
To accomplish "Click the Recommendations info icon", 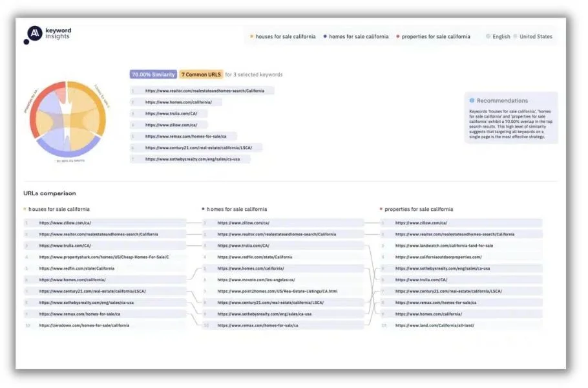I will tap(472, 101).
